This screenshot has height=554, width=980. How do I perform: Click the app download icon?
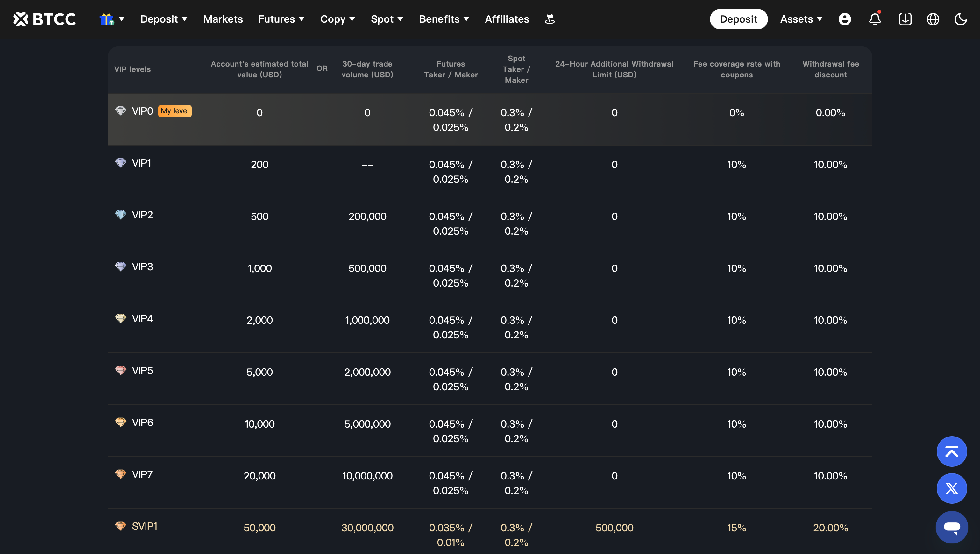[x=905, y=19]
